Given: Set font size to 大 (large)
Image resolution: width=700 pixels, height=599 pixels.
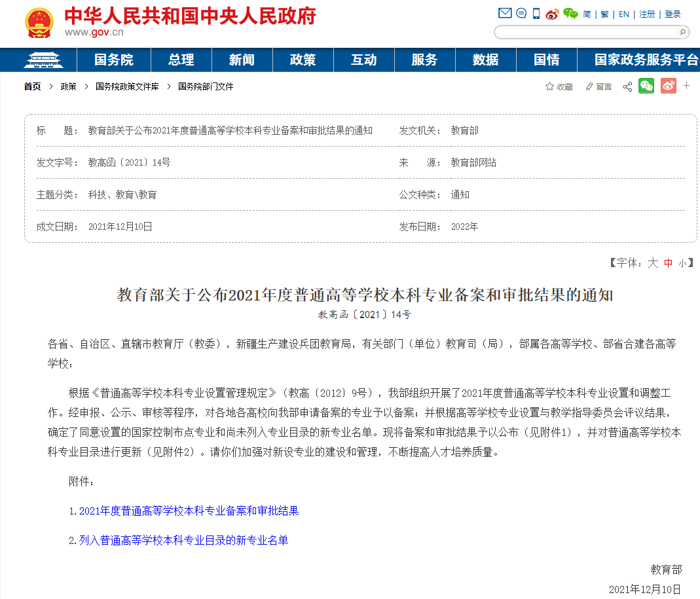Looking at the screenshot, I should coord(652,263).
